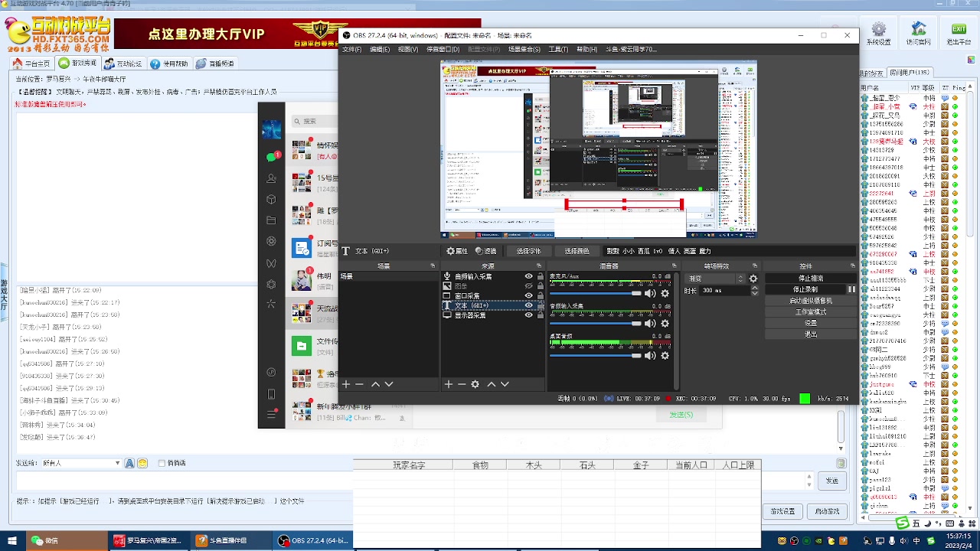Click 停止录制 button
Image resolution: width=980 pixels, height=551 pixels.
pos(805,289)
